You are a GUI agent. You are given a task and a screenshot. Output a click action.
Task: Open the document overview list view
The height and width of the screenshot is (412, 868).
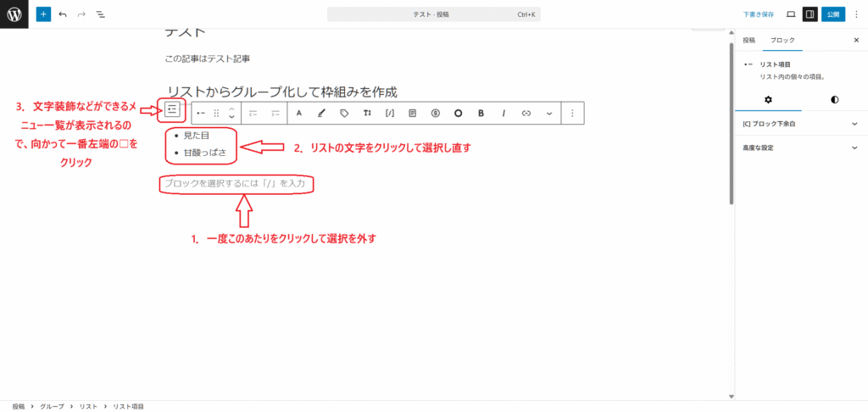(x=100, y=14)
